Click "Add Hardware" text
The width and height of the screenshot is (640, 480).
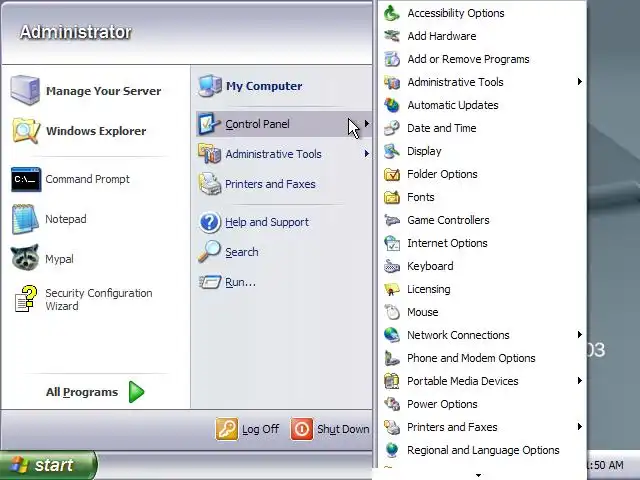[x=442, y=36]
